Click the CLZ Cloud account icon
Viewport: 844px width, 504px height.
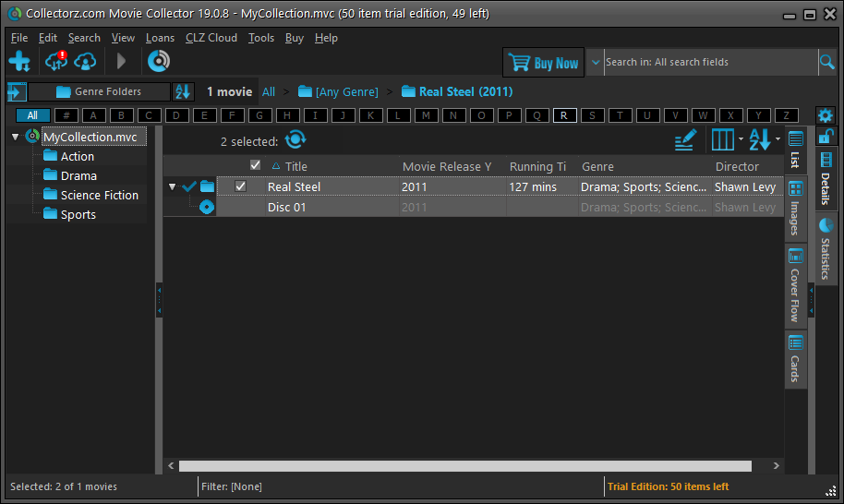tap(85, 61)
